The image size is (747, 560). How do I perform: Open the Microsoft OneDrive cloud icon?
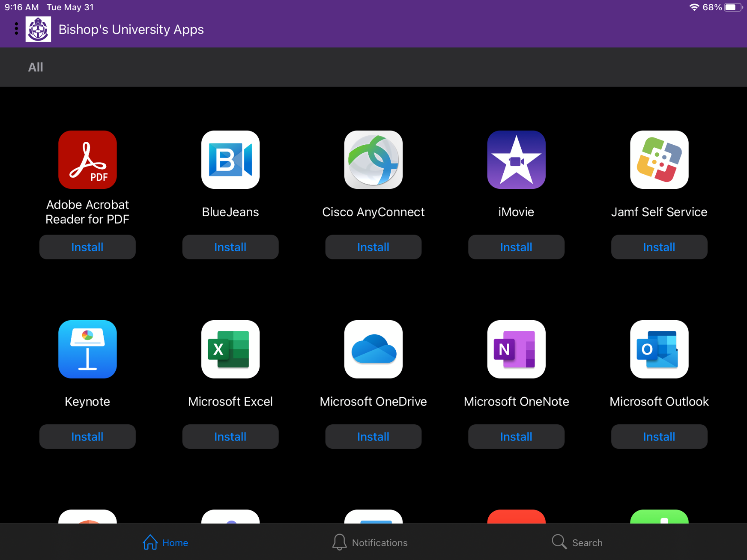[x=373, y=349]
